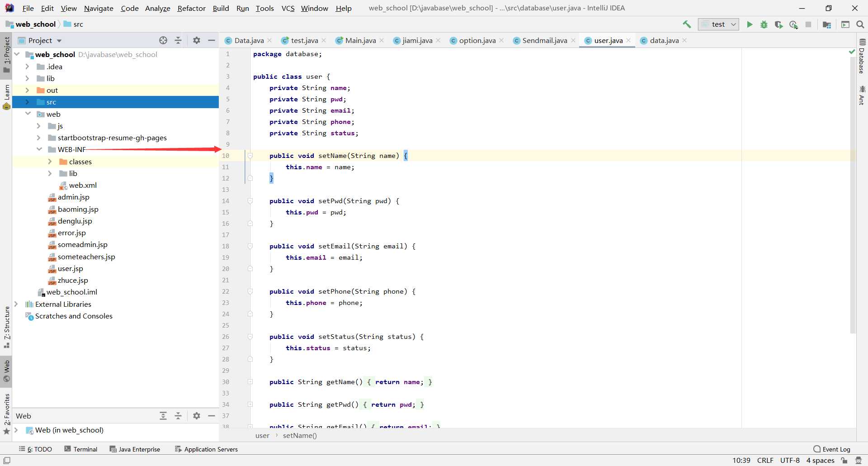Image resolution: width=868 pixels, height=466 pixels.
Task: Expand the src folder
Action: click(x=27, y=102)
